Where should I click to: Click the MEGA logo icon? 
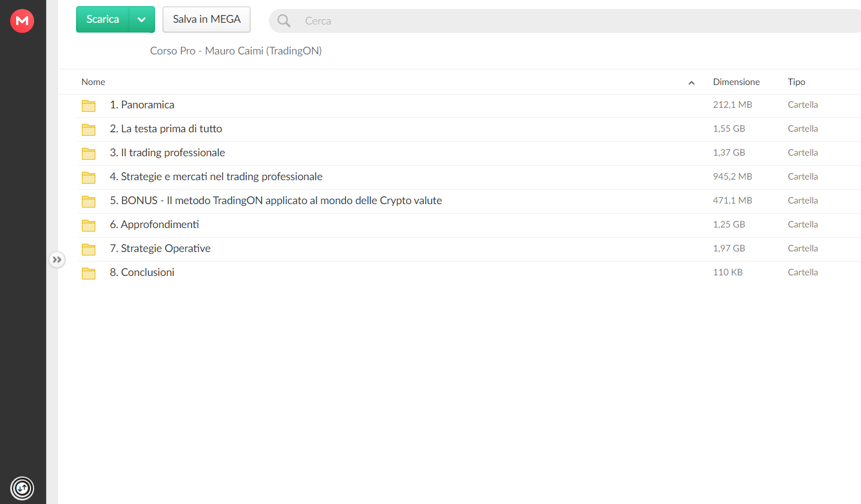[x=22, y=21]
